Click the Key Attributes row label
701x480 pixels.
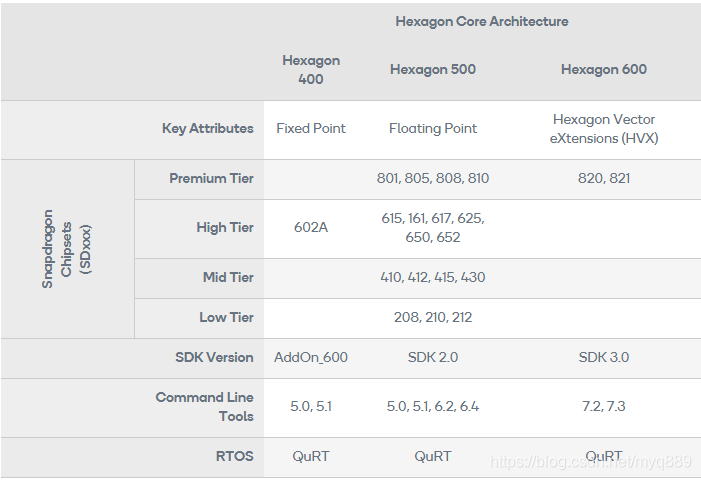207,128
